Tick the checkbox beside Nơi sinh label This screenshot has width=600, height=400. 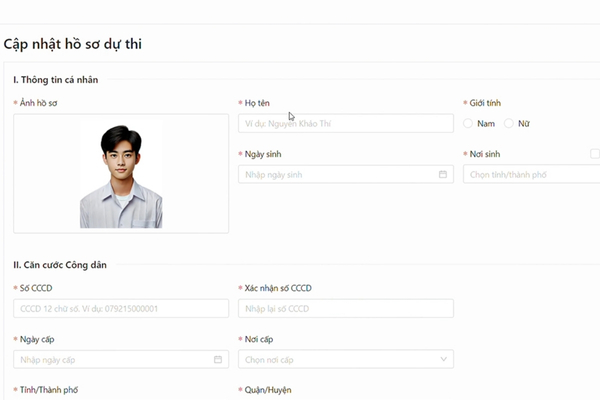(595, 154)
